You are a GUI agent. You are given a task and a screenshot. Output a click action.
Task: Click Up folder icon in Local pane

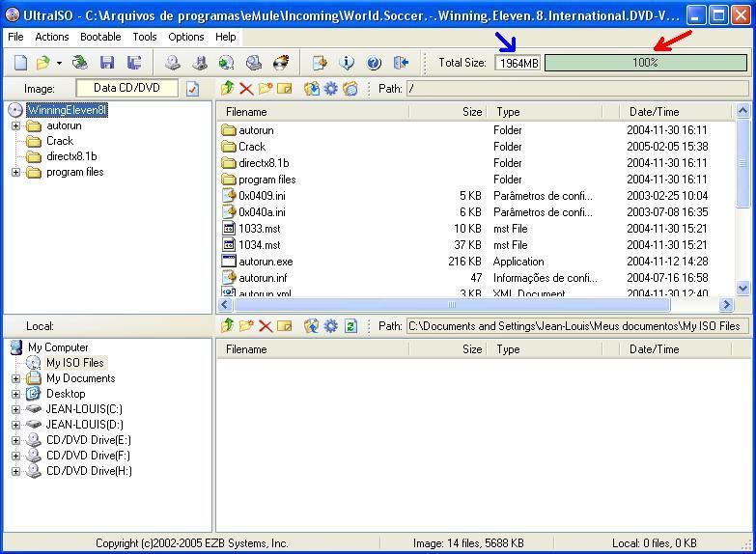228,326
